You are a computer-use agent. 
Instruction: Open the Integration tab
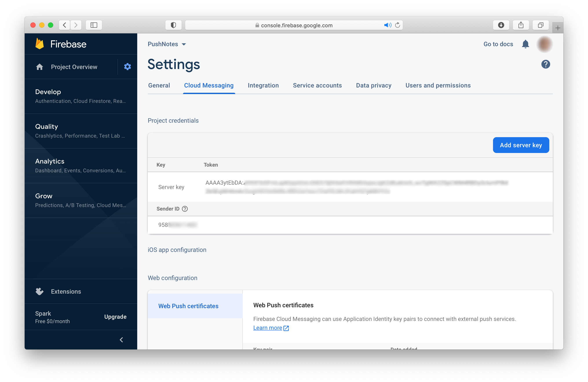pos(263,85)
